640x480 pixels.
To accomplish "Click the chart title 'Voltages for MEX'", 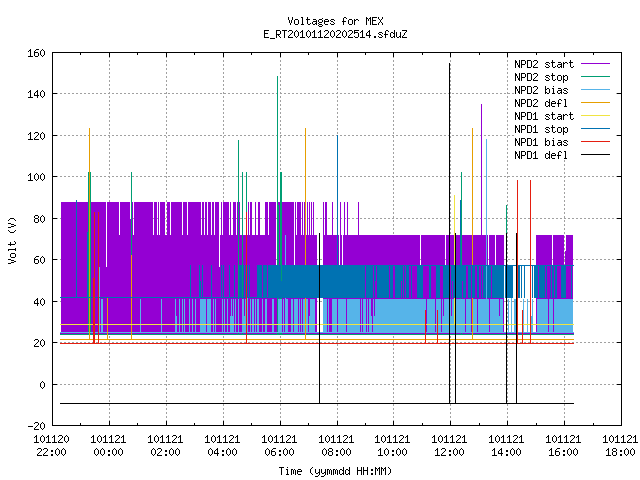I will (335, 21).
